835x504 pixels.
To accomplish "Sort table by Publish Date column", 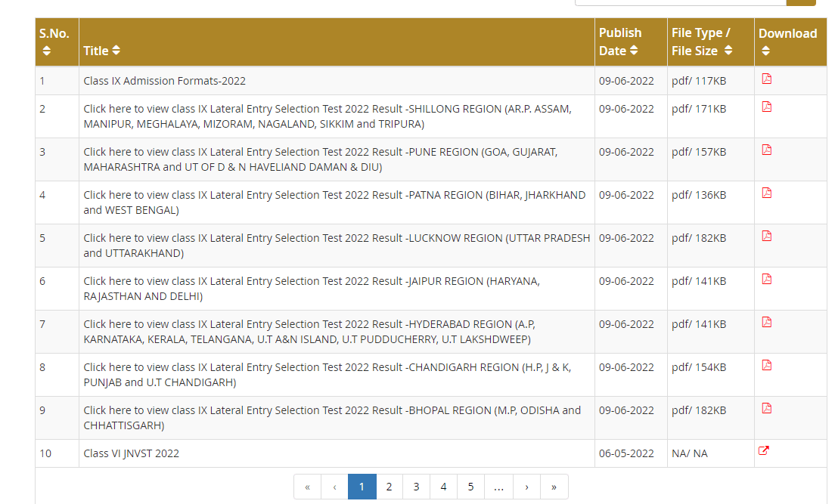I will click(x=634, y=51).
